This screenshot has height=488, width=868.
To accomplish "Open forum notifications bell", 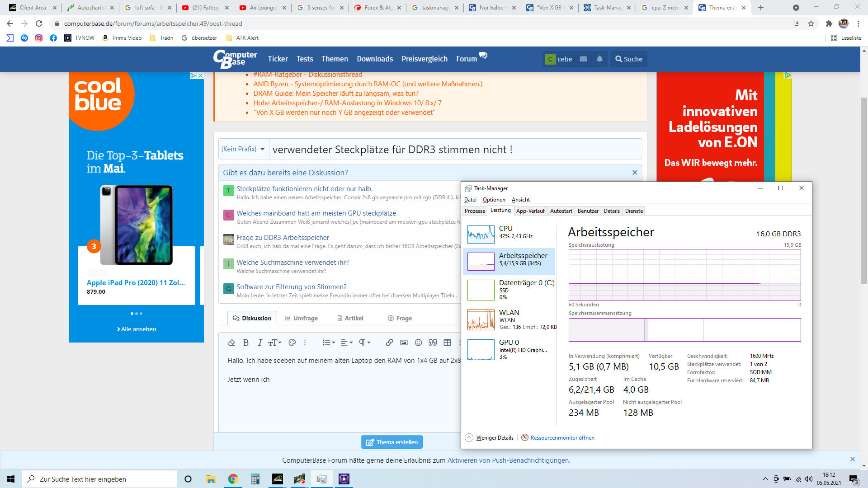I will tap(599, 59).
